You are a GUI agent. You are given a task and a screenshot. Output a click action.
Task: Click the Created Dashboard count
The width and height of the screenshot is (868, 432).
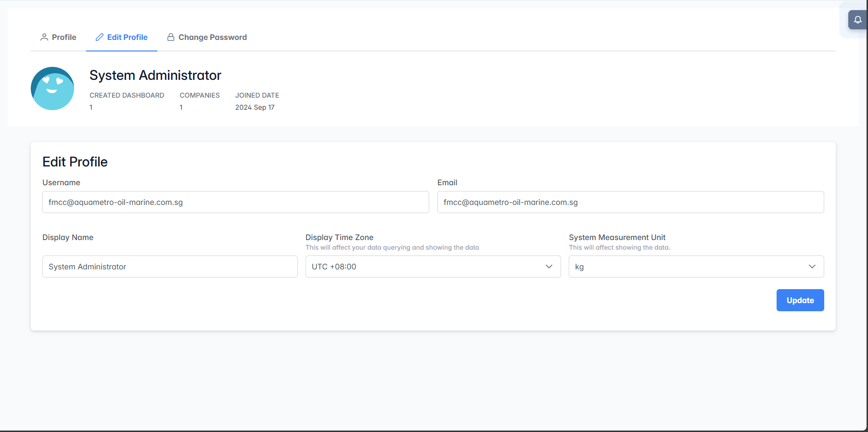[x=91, y=107]
